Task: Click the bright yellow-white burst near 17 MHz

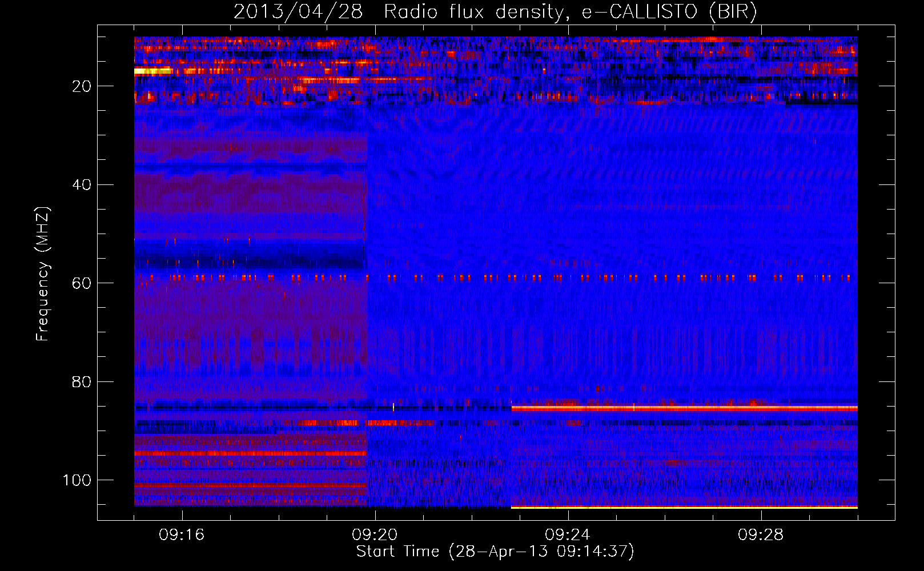Action: coord(153,71)
